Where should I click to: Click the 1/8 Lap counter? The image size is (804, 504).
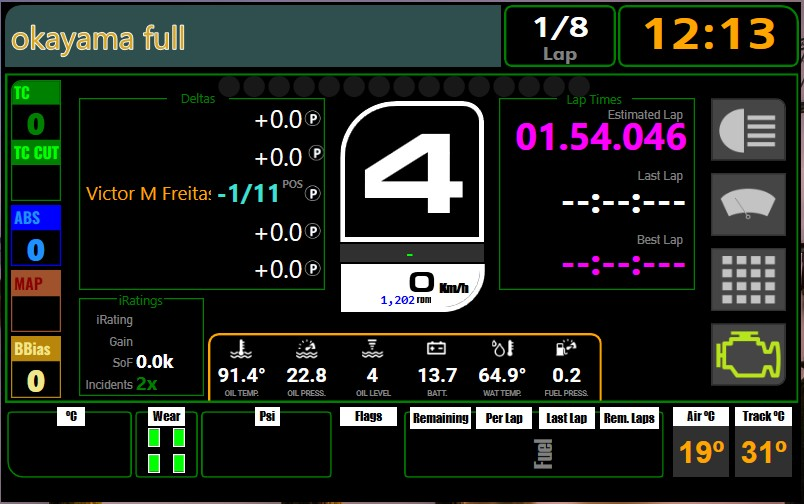pos(560,36)
